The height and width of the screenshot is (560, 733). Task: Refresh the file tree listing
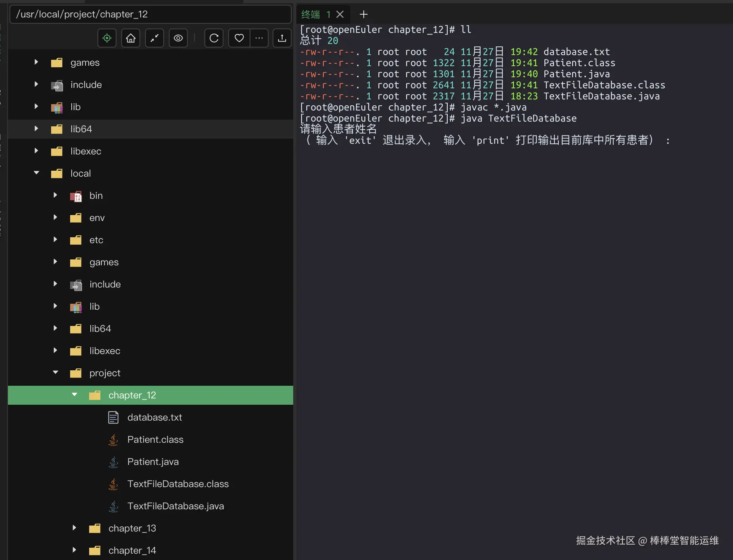click(x=214, y=38)
